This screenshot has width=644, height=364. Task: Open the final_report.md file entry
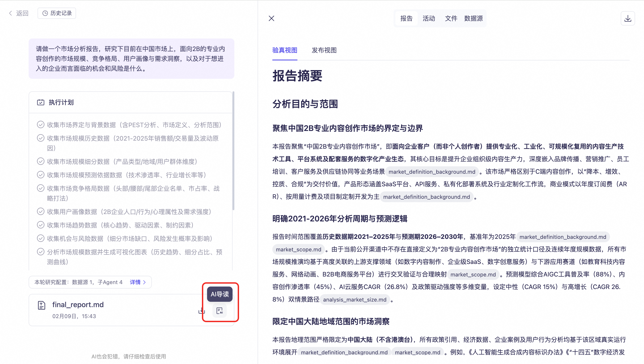click(78, 305)
